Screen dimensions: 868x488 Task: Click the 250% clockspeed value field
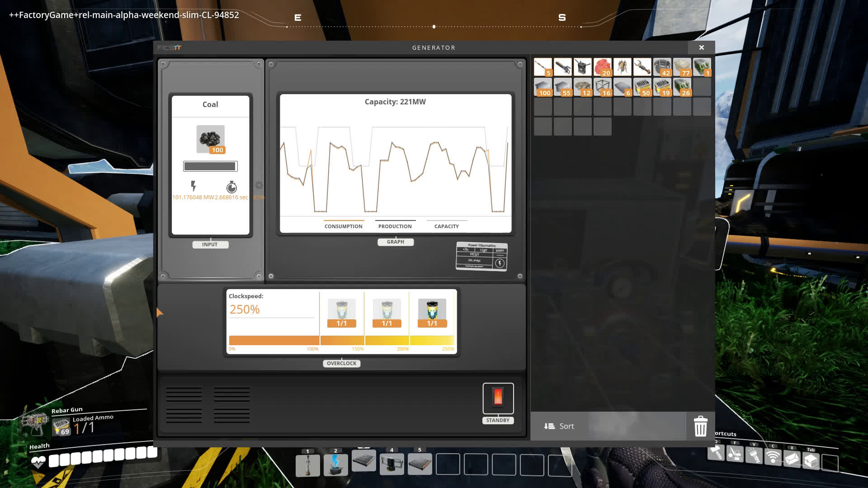click(x=271, y=310)
